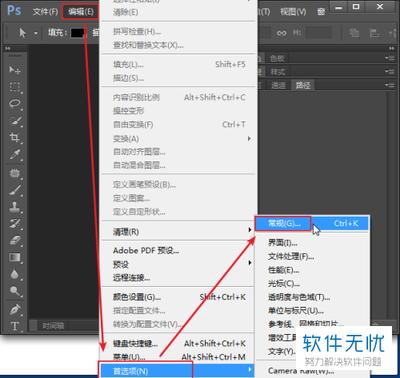Click the H: height input field
This screenshot has width=400, height=378.
319,33
